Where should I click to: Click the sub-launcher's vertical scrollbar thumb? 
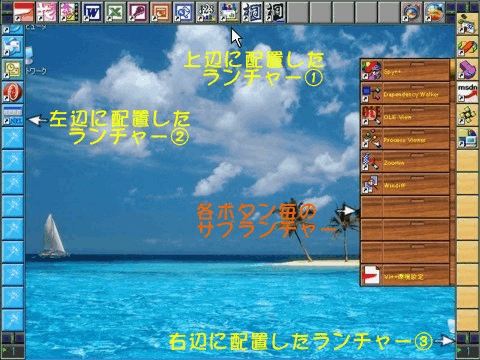[x=452, y=69]
